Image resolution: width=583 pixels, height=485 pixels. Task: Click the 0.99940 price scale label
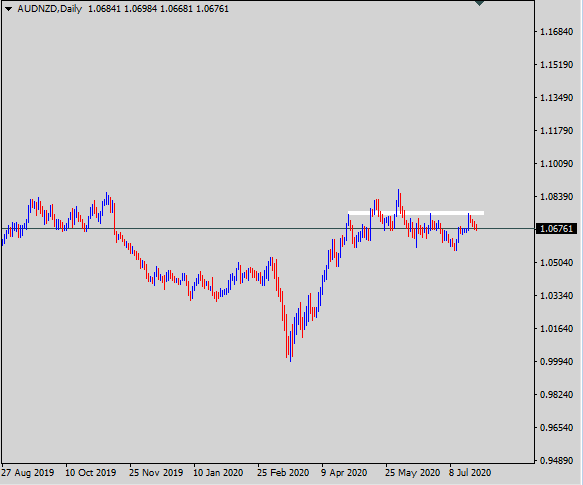point(556,362)
